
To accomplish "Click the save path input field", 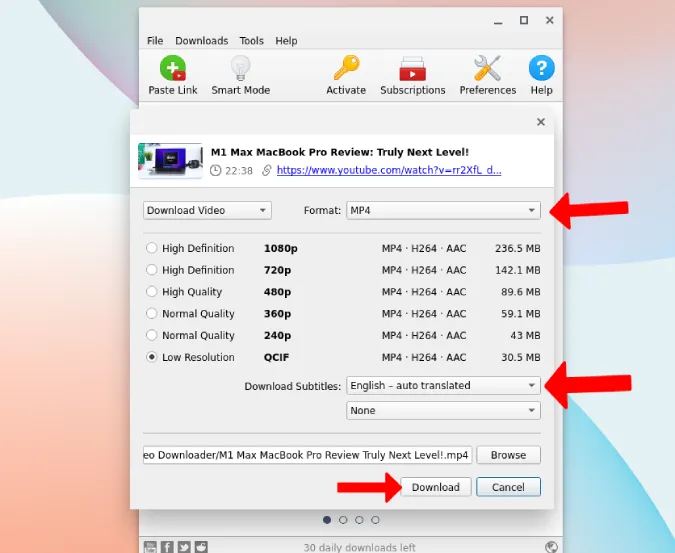I will click(307, 455).
